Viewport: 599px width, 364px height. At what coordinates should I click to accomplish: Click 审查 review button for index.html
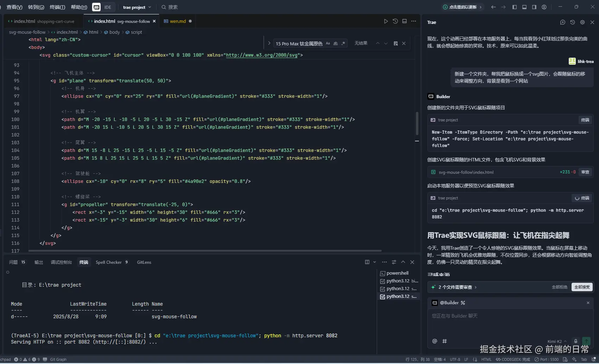coord(585,172)
